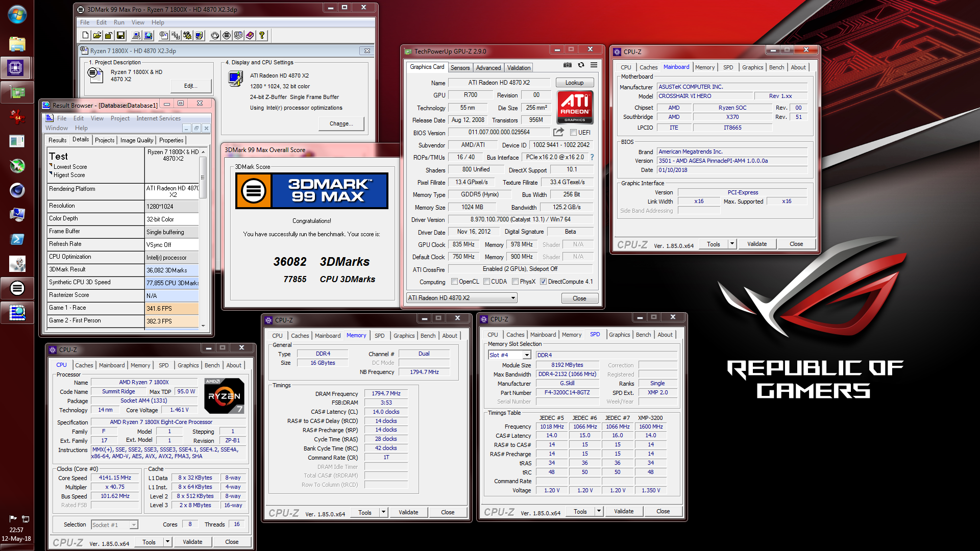Open Tools dropdown arrow in CPU tab CPU-Z window
Screen dimensions: 980x551
(x=167, y=542)
